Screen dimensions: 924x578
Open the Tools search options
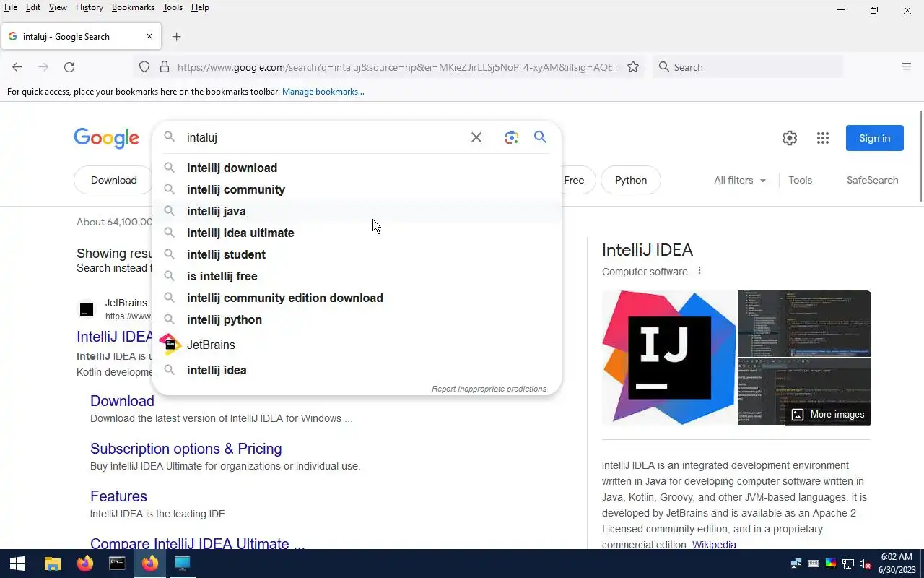(x=800, y=180)
